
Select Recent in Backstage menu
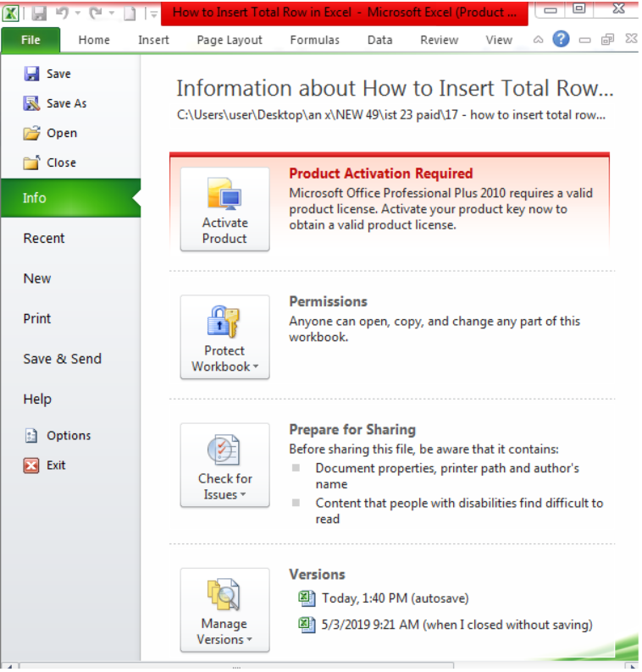pos(44,239)
